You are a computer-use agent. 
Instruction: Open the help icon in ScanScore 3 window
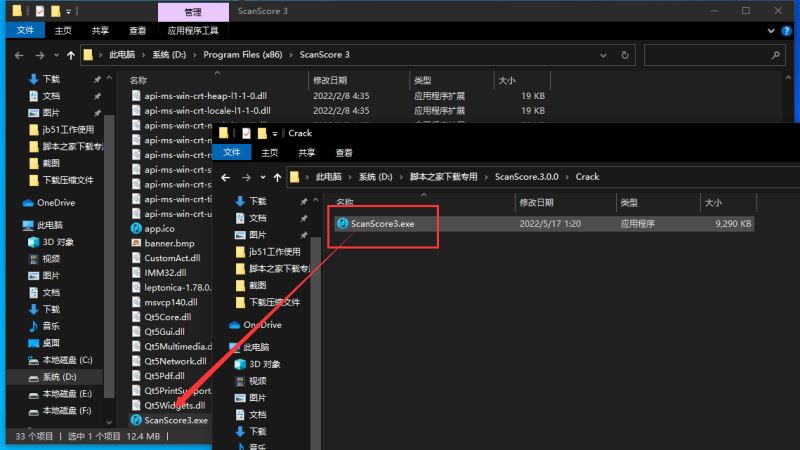click(x=786, y=31)
